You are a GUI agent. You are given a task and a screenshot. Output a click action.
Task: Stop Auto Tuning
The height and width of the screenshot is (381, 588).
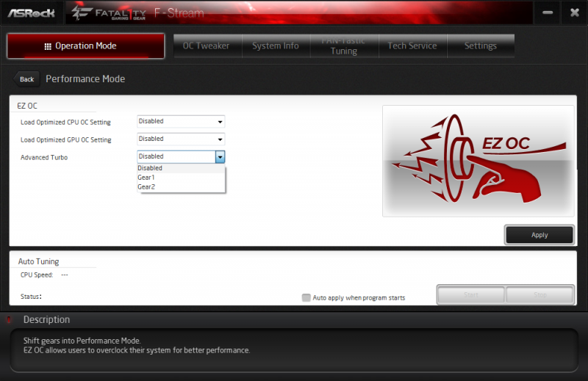click(540, 295)
